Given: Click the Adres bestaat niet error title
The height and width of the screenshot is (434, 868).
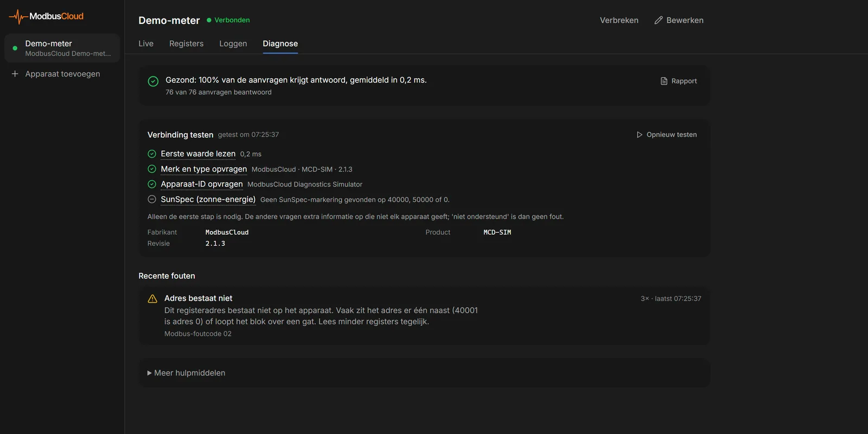Looking at the screenshot, I should (199, 298).
